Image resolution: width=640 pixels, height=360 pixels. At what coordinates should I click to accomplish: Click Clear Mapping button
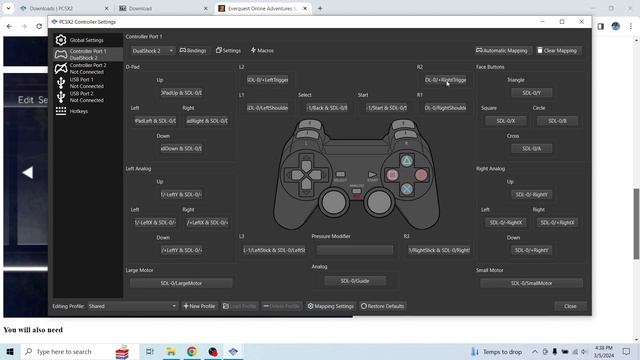(557, 51)
